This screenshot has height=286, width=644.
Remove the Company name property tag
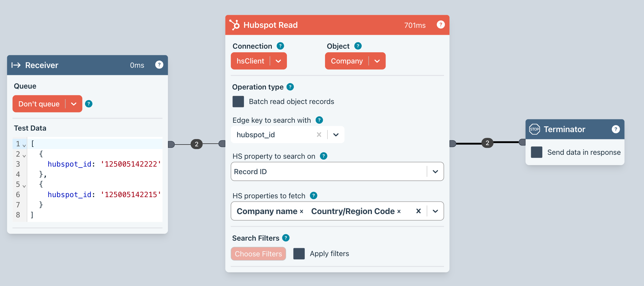[301, 212]
